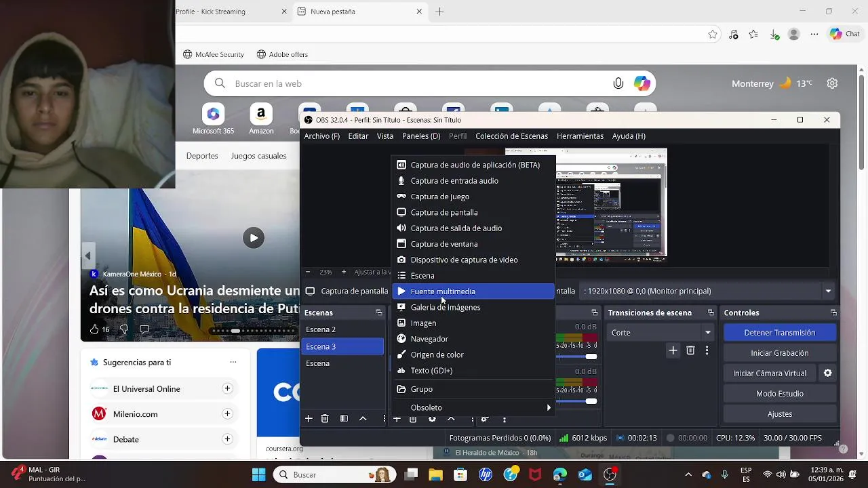The width and height of the screenshot is (868, 488).
Task: Open Ayuda (H) menu in OBS
Action: pos(629,136)
